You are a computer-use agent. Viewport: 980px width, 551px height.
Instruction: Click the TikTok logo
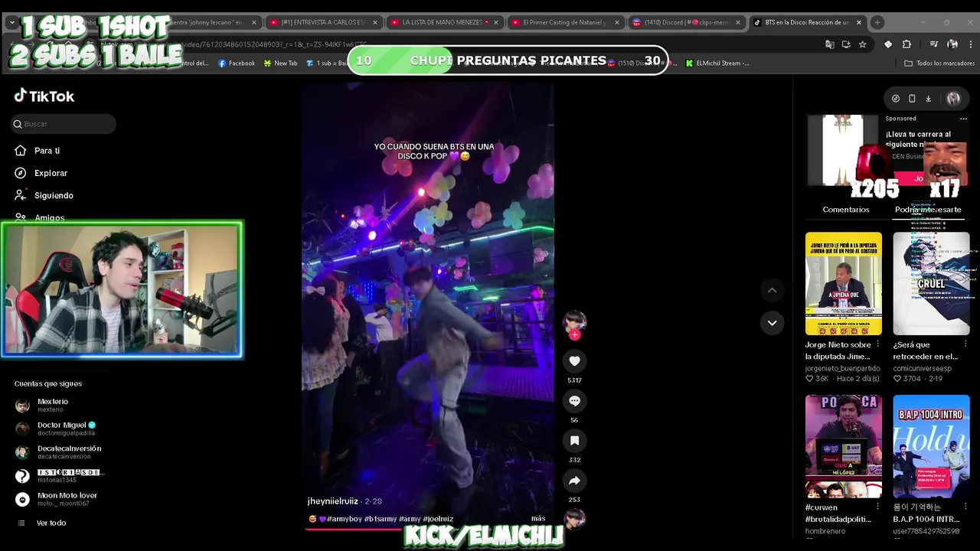pyautogui.click(x=44, y=96)
